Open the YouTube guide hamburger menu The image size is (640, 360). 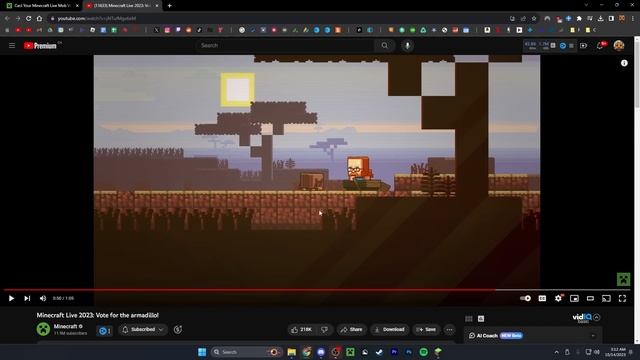[12, 45]
